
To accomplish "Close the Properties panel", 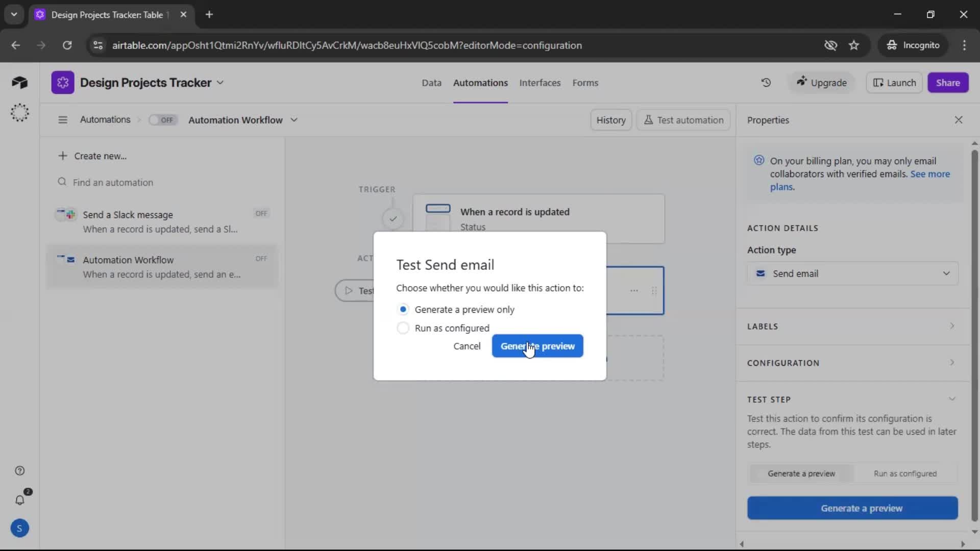I will [x=959, y=120].
